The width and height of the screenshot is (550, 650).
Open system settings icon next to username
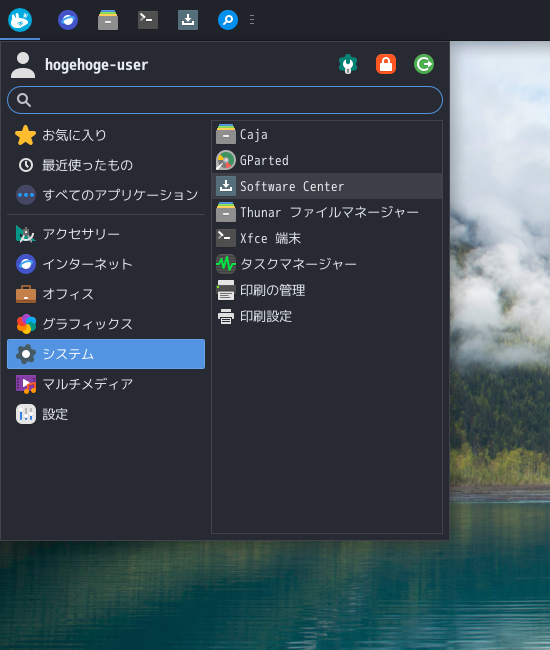pyautogui.click(x=348, y=64)
